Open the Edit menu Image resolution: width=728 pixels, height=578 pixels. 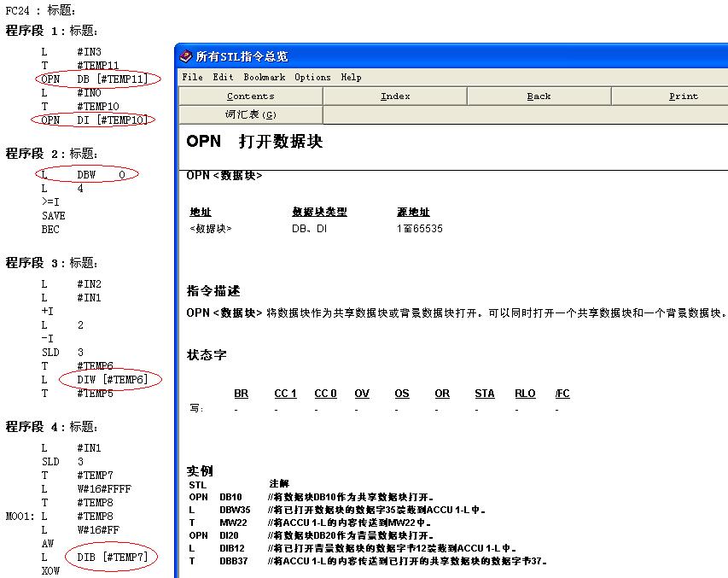(x=223, y=77)
